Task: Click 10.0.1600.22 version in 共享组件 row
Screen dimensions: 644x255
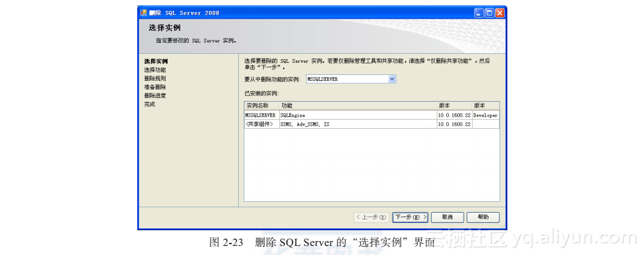Action: (x=454, y=124)
